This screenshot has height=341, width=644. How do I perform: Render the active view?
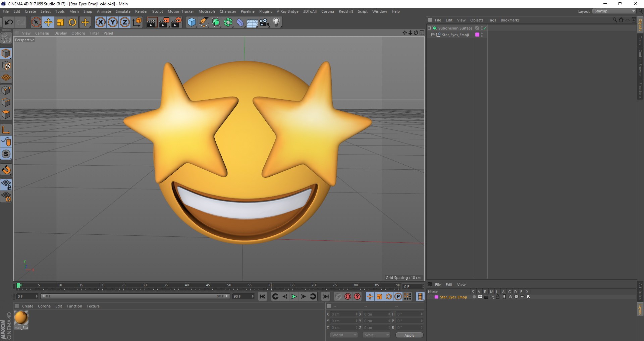pos(152,22)
